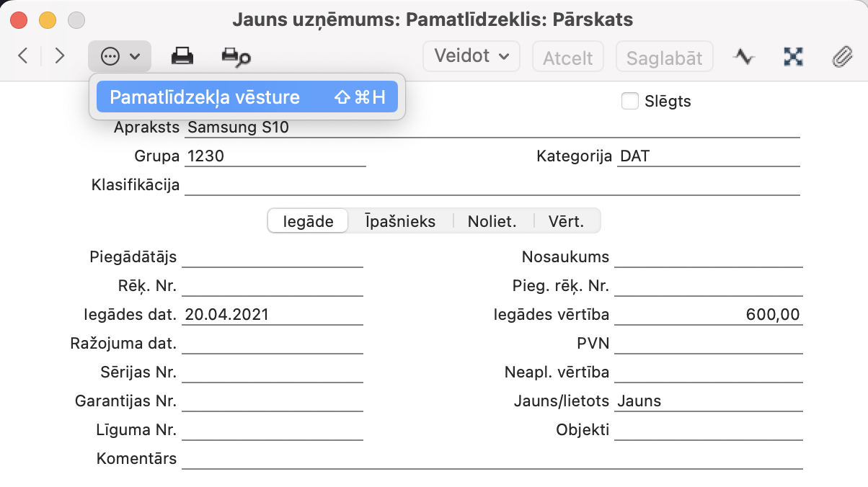Viewport: 868px width, 487px height.
Task: Click the Apraksts field with Samsung S10
Action: pyautogui.click(x=492, y=128)
